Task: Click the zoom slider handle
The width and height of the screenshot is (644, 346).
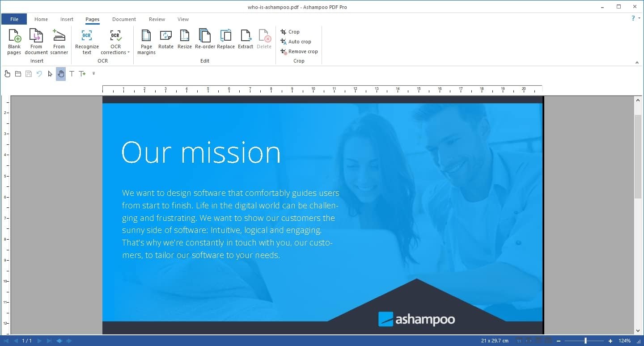Action: pos(585,341)
